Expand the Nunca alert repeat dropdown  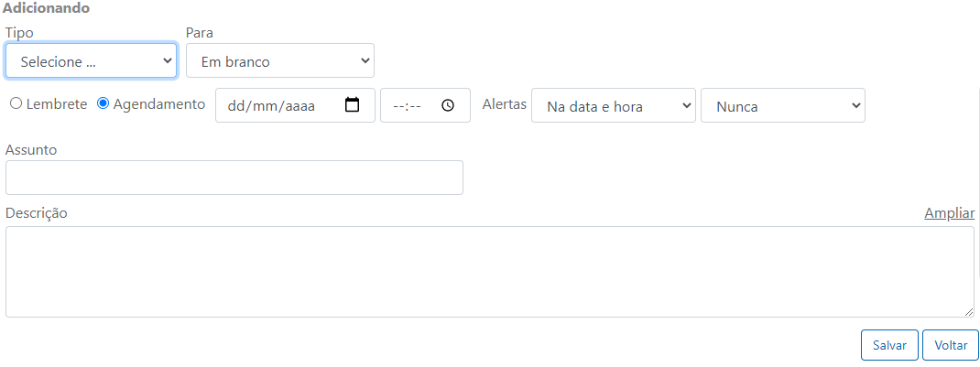pos(783,105)
